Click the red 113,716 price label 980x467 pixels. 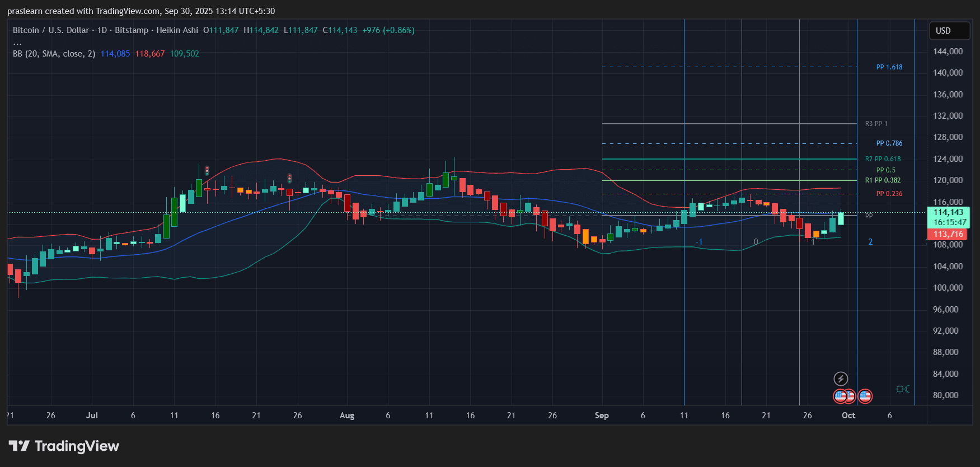(x=948, y=234)
